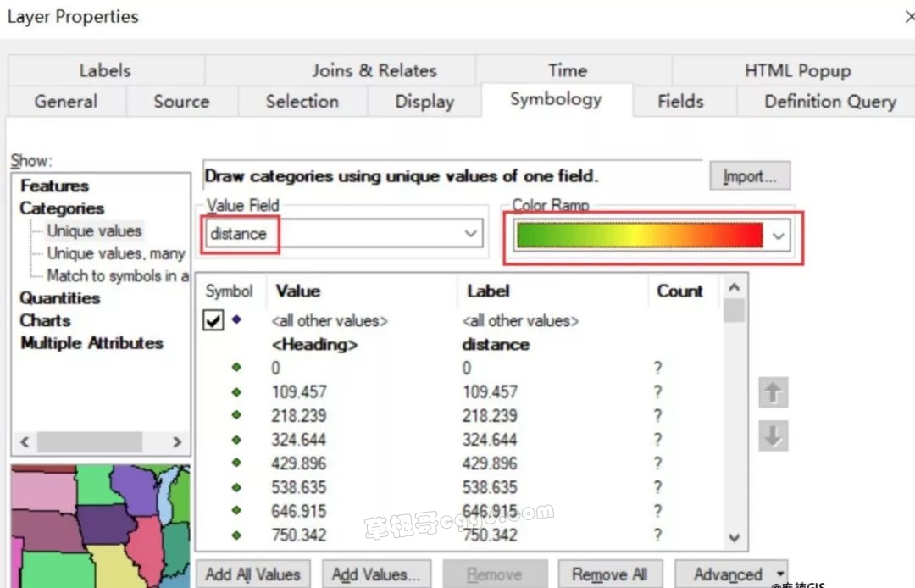Click the symbol icon for value 0

pos(236,368)
